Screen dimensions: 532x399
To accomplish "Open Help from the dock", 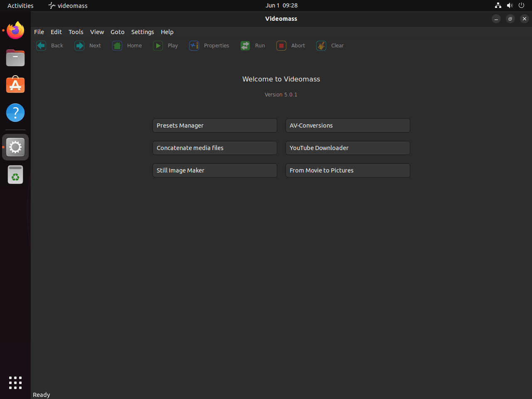I will pos(15,113).
